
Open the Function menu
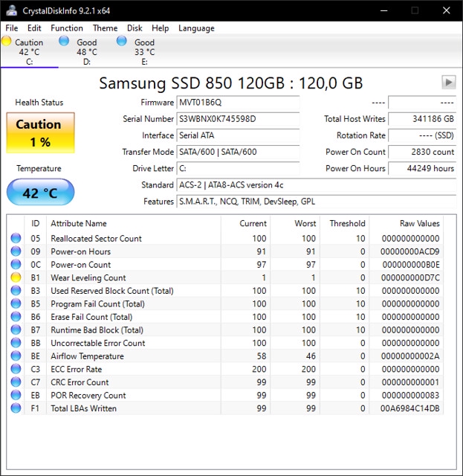pyautogui.click(x=67, y=28)
